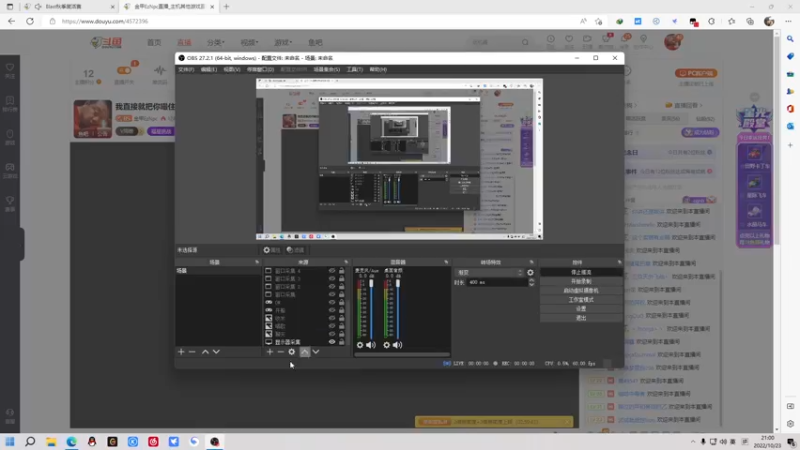800x450 pixels.
Task: Click the streaming button atop Controls panel
Action: (x=581, y=272)
